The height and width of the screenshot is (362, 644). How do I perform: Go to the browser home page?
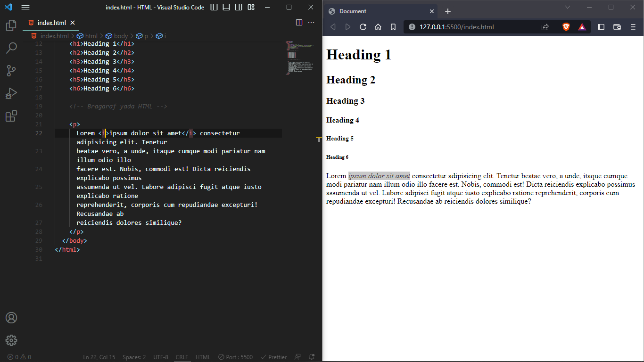(378, 27)
